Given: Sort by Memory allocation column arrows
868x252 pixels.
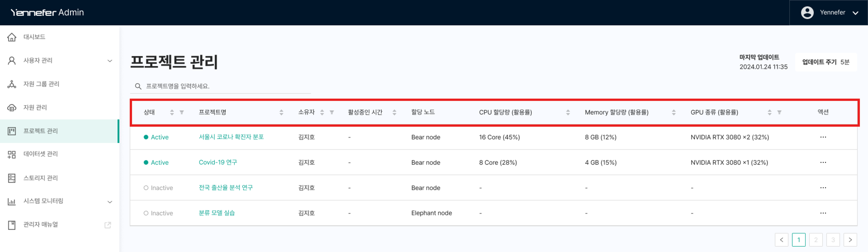Looking at the screenshot, I should tap(674, 112).
